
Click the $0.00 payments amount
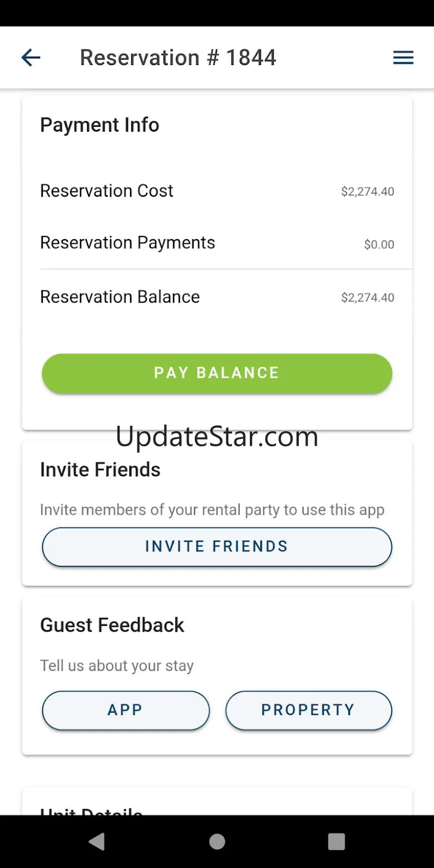click(379, 244)
